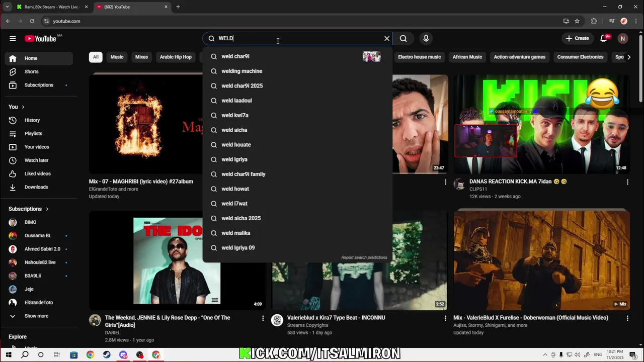Reload the YouTube page
This screenshot has width=644, height=362.
(32, 21)
